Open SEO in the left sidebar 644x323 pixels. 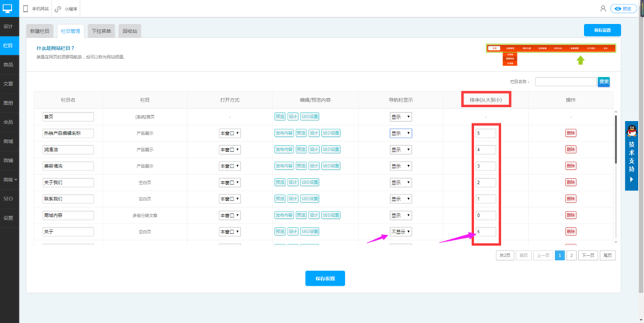tap(8, 198)
